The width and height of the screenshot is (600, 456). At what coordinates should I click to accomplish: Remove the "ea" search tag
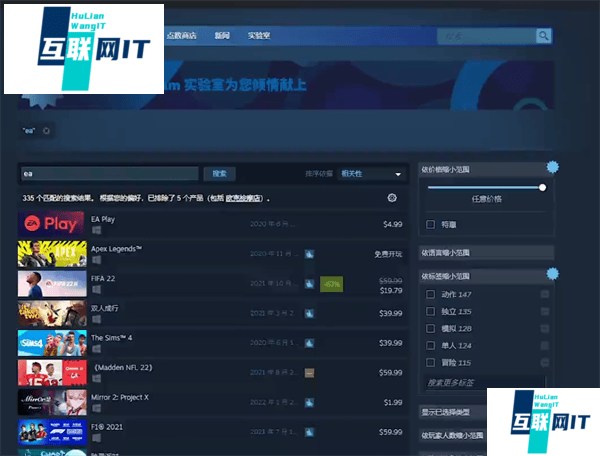(46, 130)
